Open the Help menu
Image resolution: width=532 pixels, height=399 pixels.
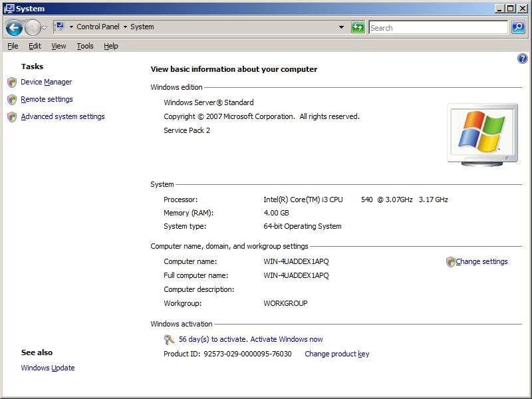click(x=111, y=46)
